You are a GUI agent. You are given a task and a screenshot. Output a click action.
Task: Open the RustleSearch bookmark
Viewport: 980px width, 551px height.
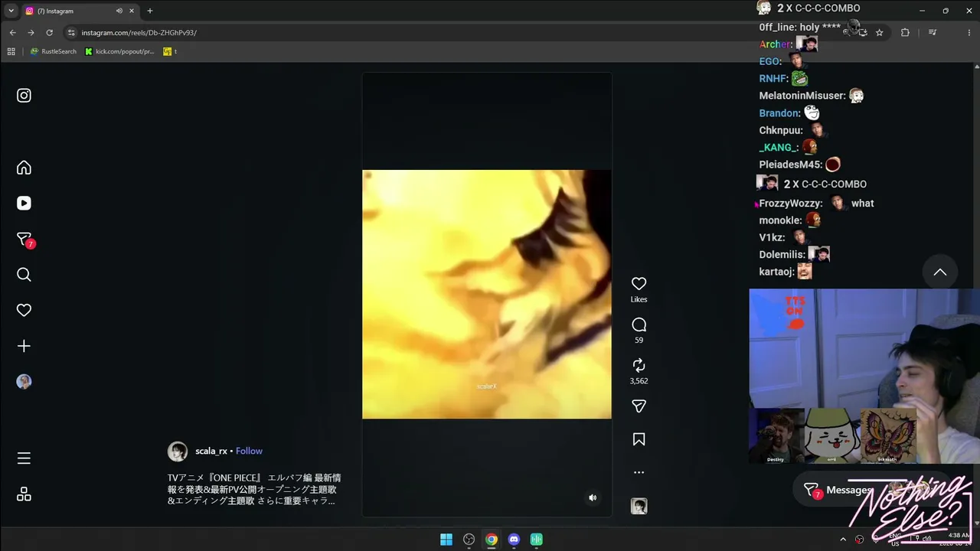(x=53, y=51)
